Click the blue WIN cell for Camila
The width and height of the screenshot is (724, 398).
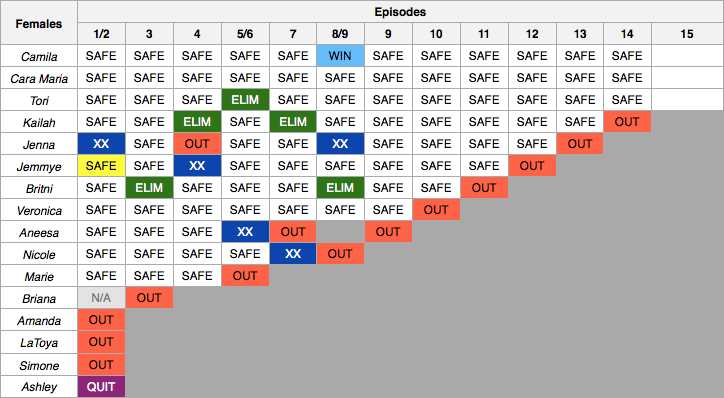[x=340, y=56]
